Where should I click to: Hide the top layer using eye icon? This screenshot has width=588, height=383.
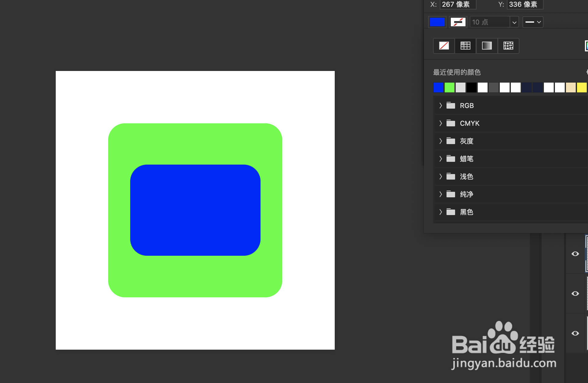click(x=575, y=254)
